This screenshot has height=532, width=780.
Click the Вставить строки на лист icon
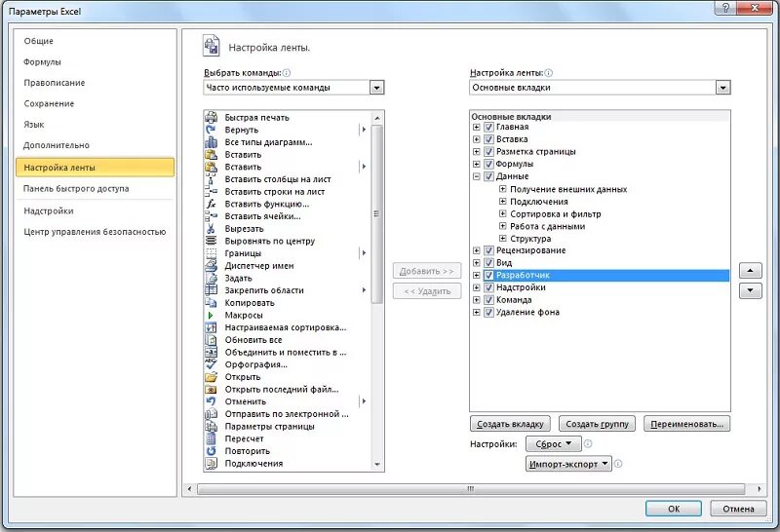coord(211,191)
